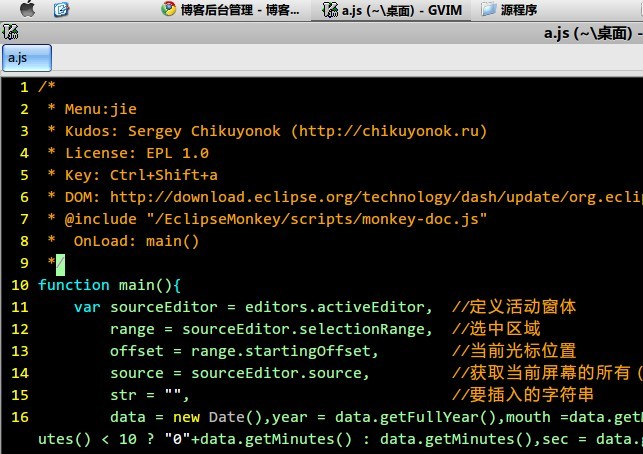
Task: Click 'new Date()' on line 16
Action: (218, 417)
